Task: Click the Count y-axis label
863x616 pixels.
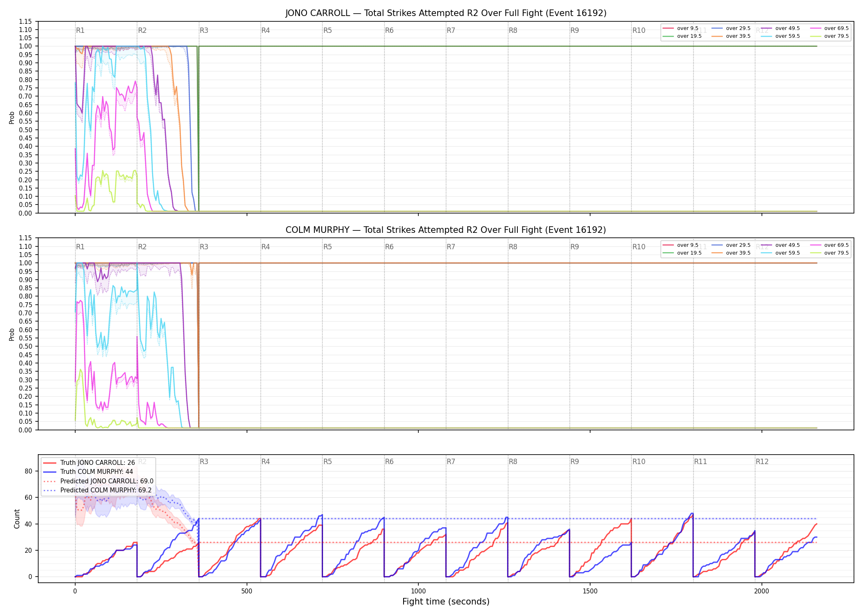Action: click(x=17, y=519)
